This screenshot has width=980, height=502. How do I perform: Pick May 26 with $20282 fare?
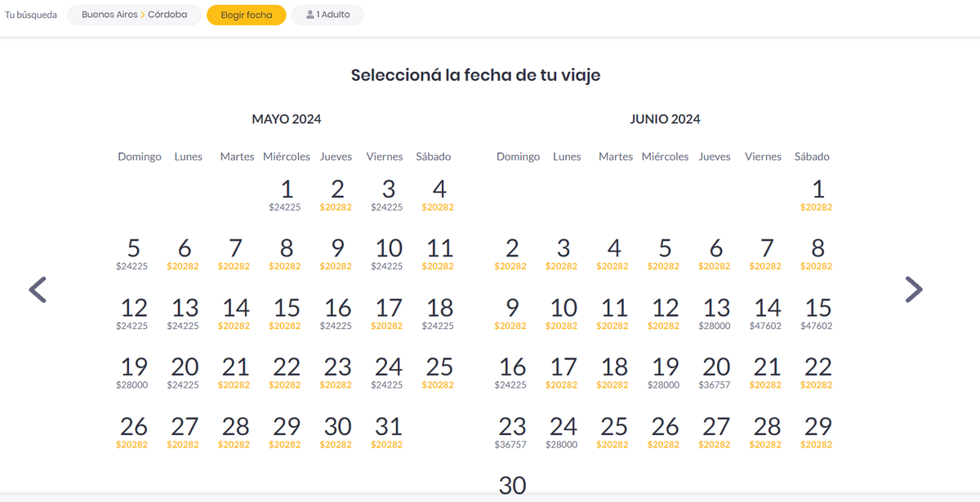coord(133,432)
